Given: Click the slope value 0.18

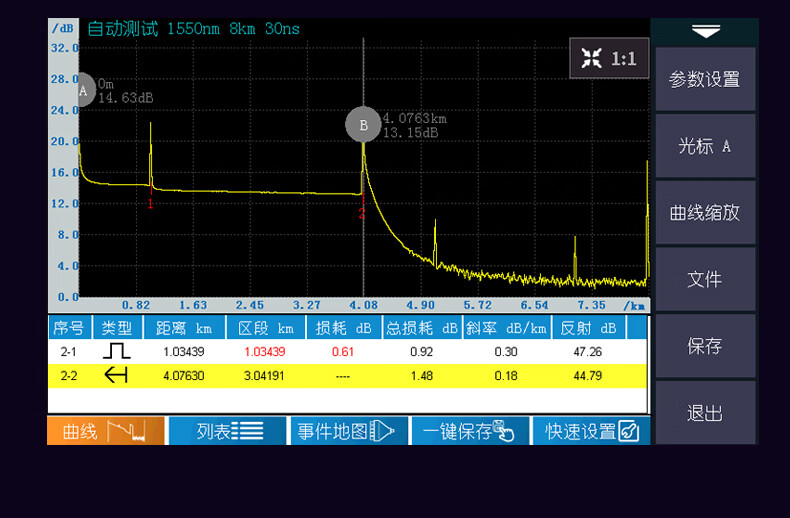Looking at the screenshot, I should [506, 376].
